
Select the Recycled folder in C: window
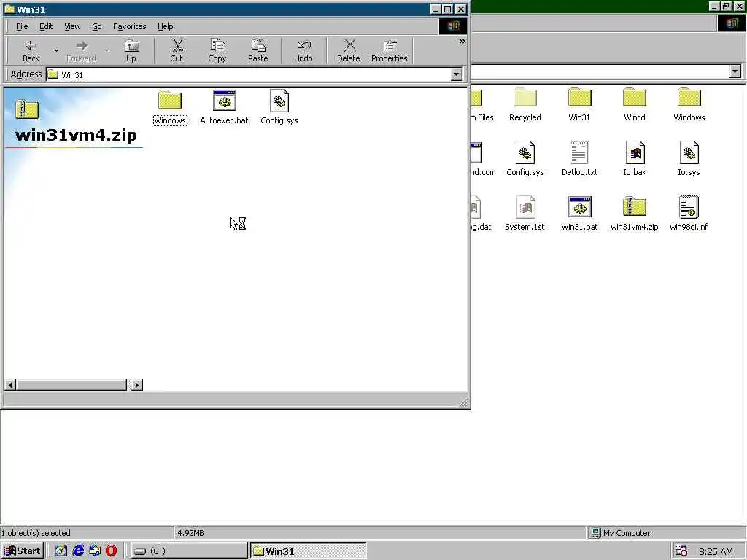click(x=525, y=104)
